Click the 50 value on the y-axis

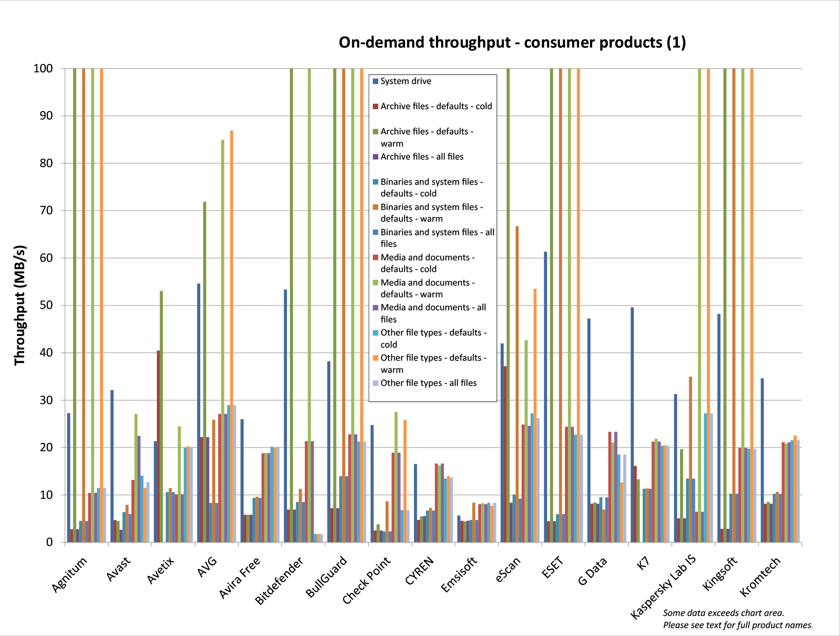46,305
